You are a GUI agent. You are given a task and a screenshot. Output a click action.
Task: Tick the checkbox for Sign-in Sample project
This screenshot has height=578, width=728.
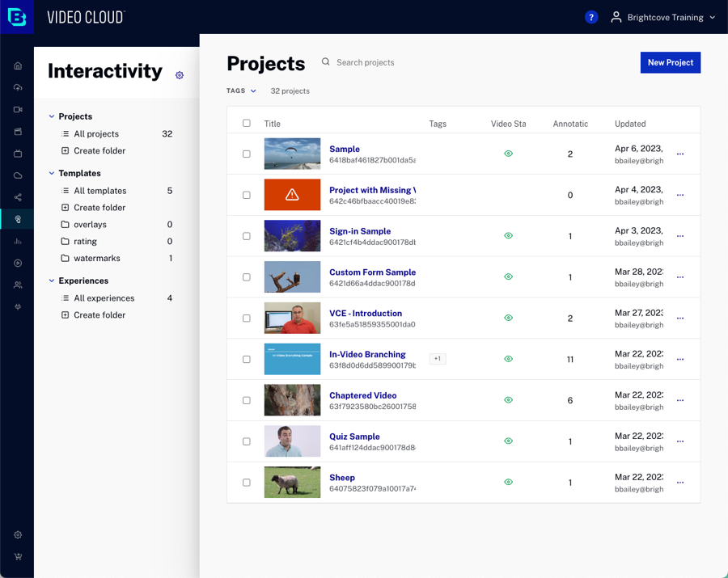247,236
